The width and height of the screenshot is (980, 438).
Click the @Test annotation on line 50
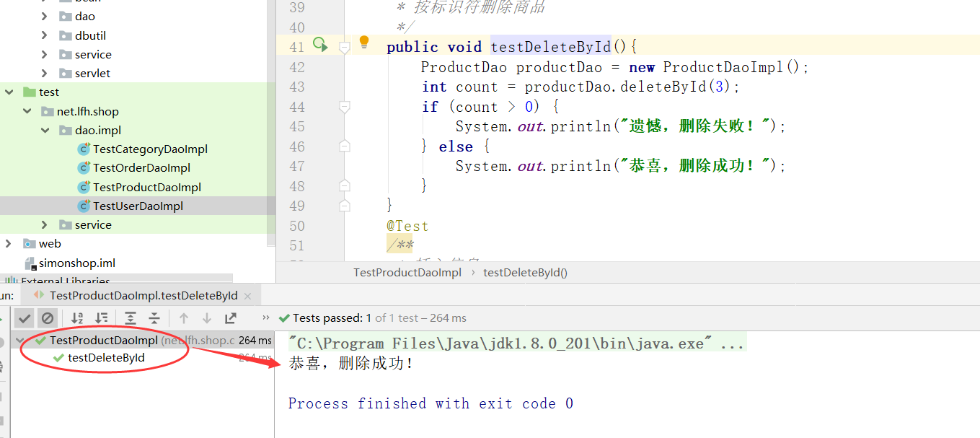point(407,226)
